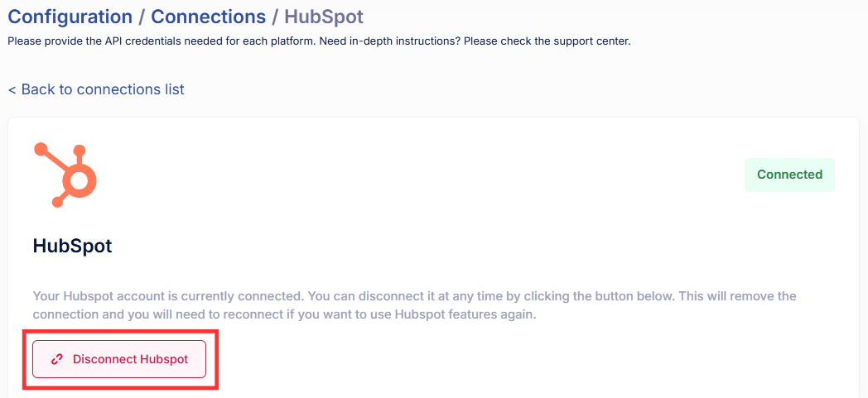Screen dimensions: 868x398
Task: Select the HubSpot breadcrumb title
Action: tap(324, 17)
